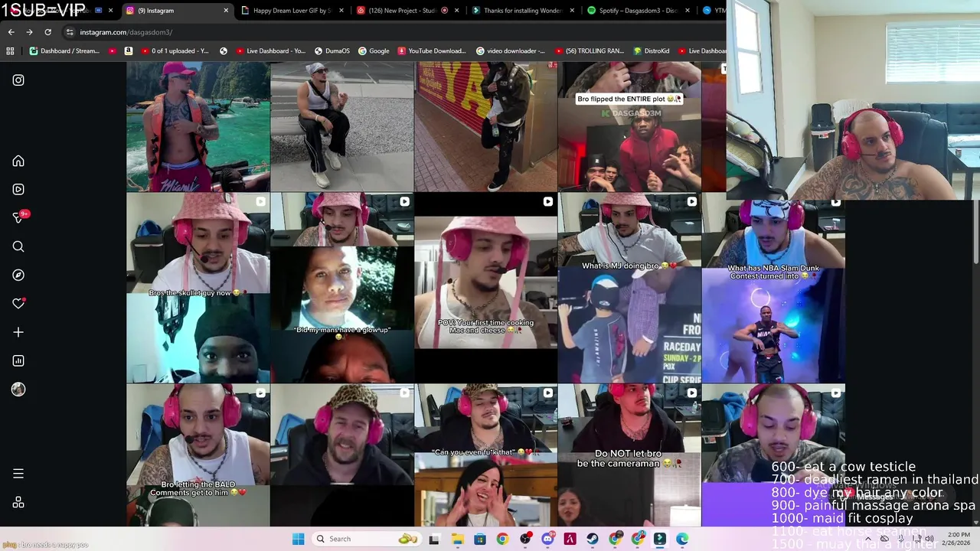Open Bros the skullet guy now reel

(x=198, y=288)
